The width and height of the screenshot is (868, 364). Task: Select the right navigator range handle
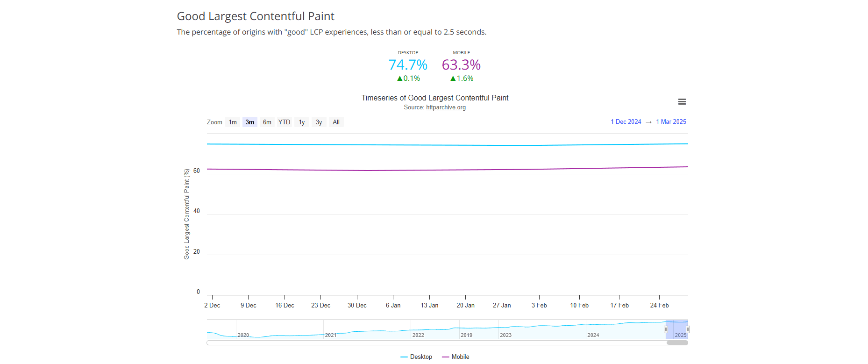click(688, 329)
